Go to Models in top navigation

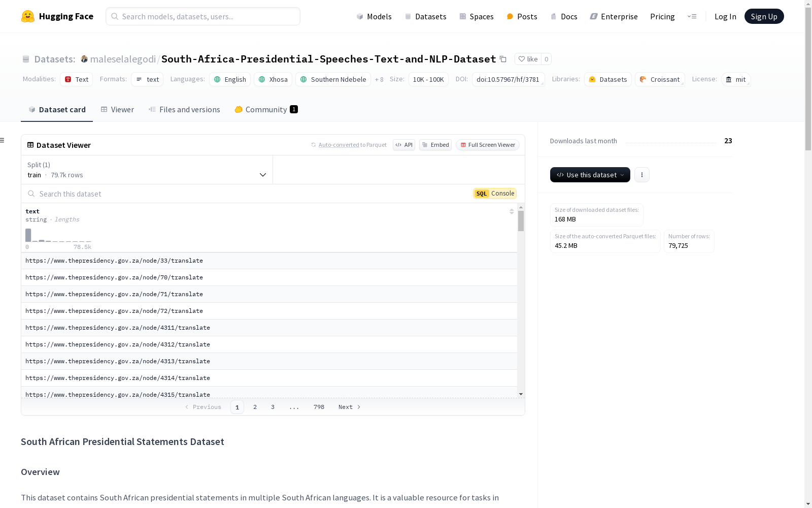pyautogui.click(x=374, y=16)
